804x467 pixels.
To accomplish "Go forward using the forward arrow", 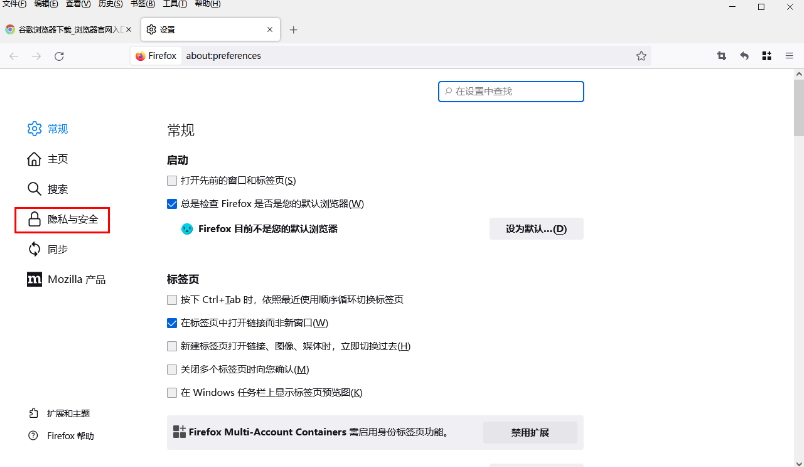I will (x=36, y=56).
